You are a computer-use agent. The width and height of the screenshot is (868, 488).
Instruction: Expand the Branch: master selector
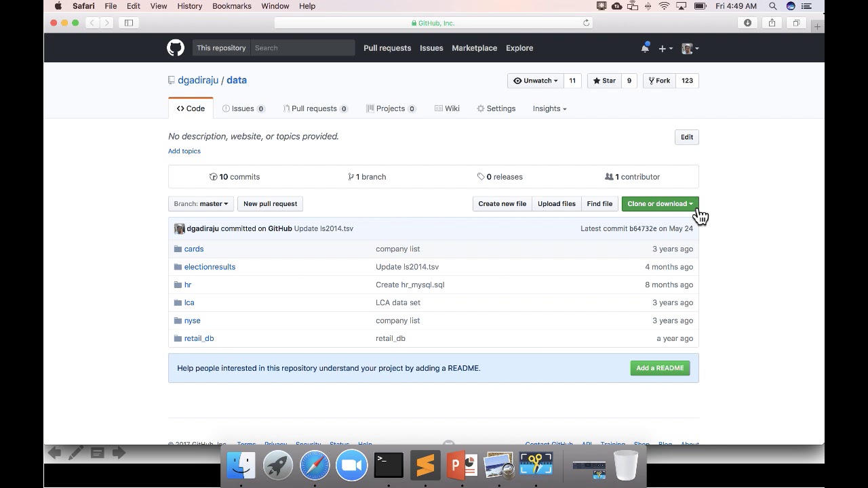[201, 204]
